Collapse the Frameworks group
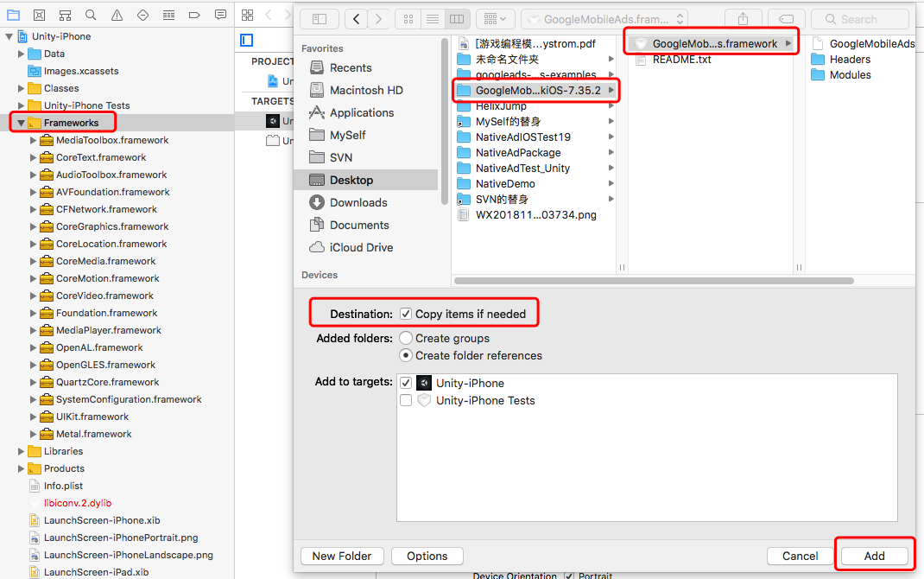 click(21, 123)
